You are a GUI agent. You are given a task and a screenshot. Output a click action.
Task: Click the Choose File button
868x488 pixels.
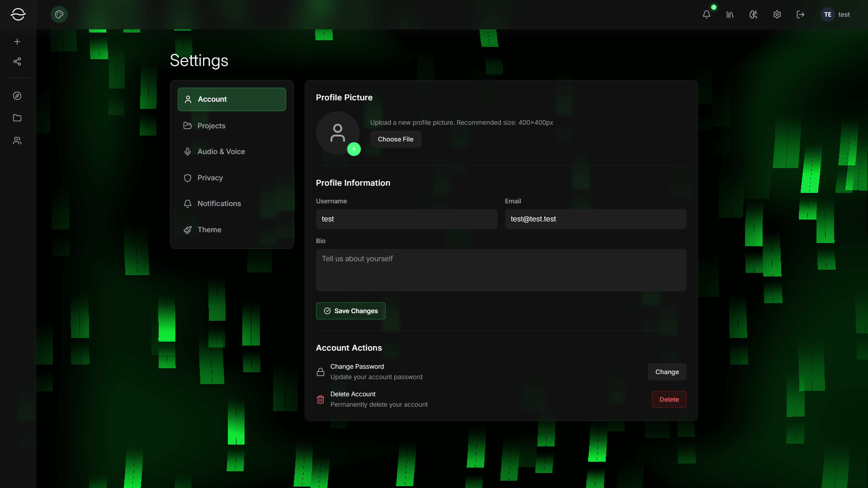396,139
